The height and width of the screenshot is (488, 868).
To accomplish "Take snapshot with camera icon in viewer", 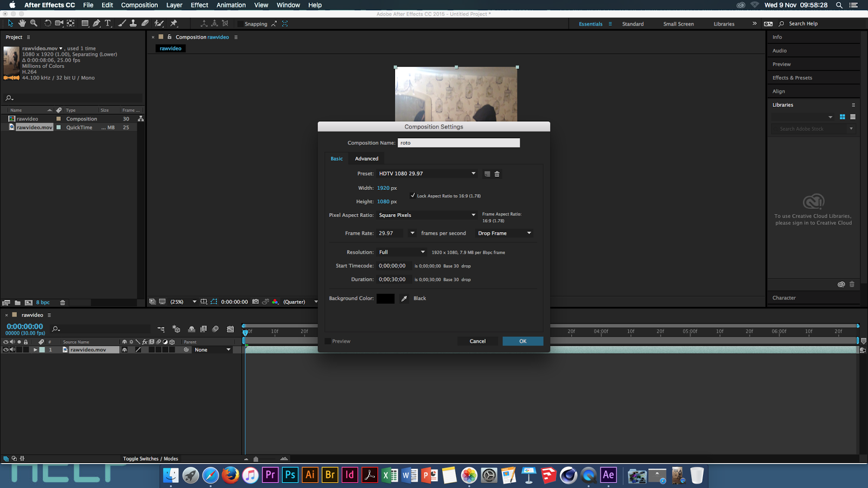I will 256,301.
